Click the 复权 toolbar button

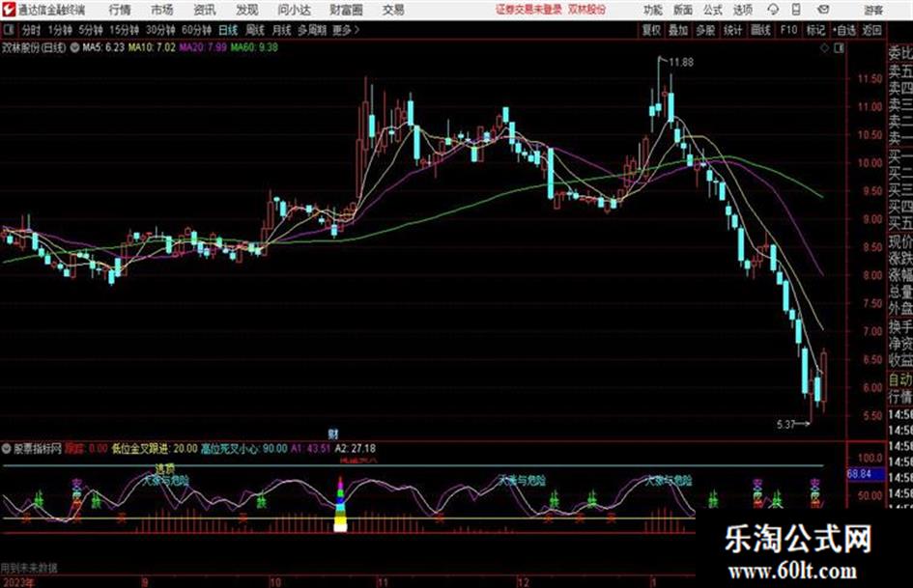point(651,30)
